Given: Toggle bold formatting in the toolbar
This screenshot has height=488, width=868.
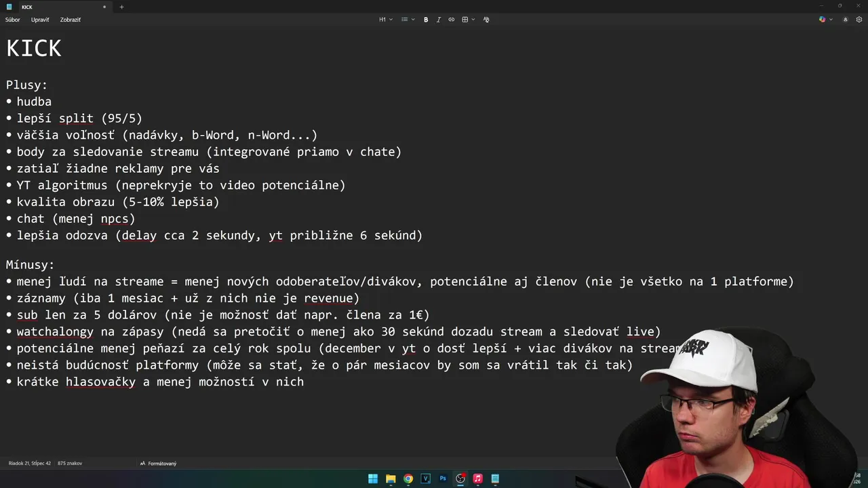Looking at the screenshot, I should pyautogui.click(x=426, y=20).
